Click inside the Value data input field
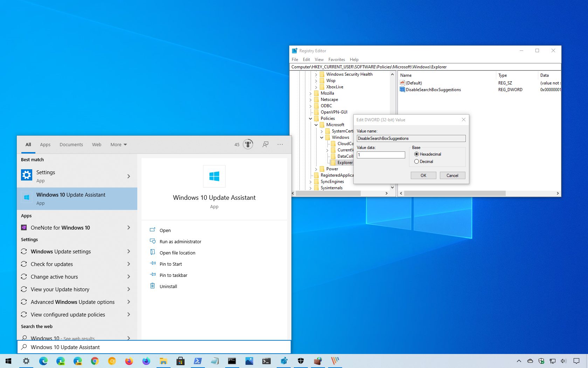 tap(380, 155)
